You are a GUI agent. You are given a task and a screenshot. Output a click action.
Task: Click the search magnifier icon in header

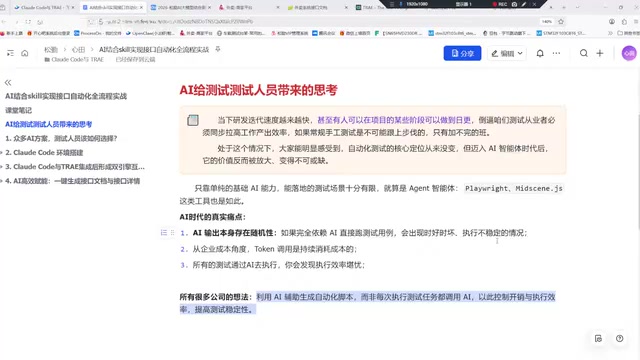click(584, 53)
